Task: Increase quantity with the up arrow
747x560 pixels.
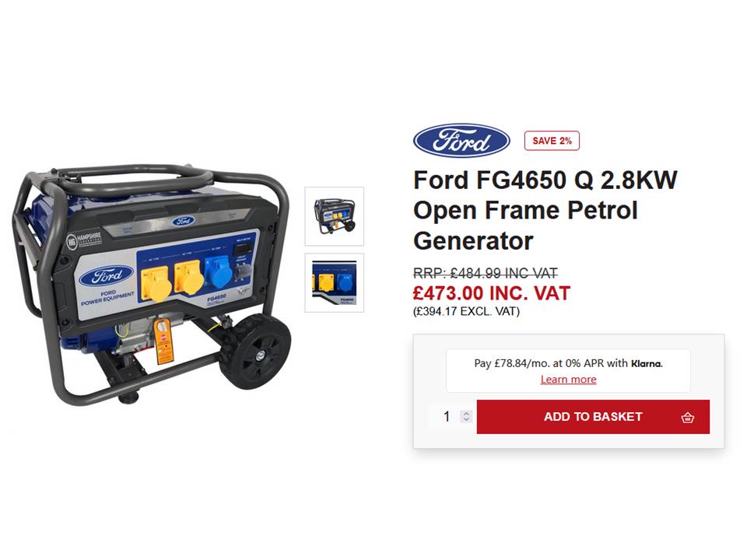Action: (x=466, y=413)
